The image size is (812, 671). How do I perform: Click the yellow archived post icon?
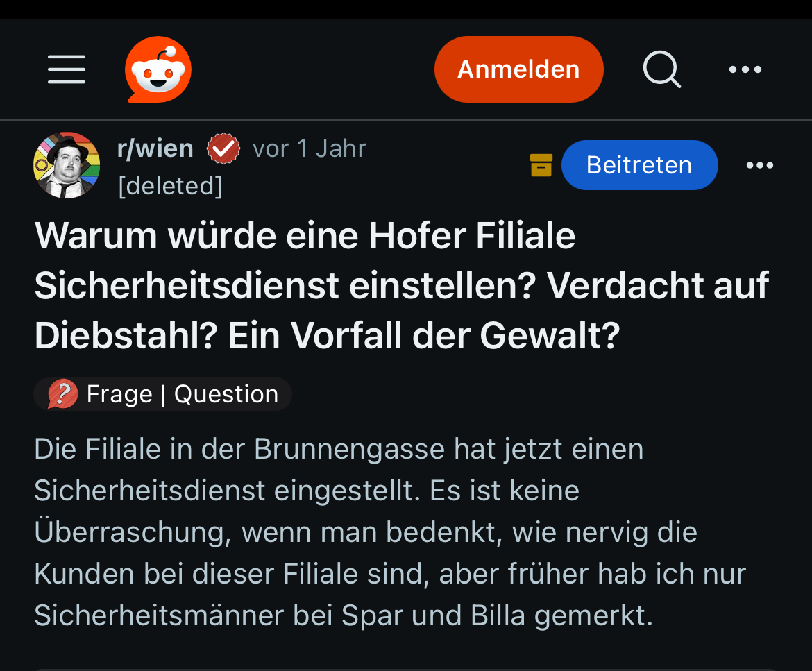[x=541, y=165]
